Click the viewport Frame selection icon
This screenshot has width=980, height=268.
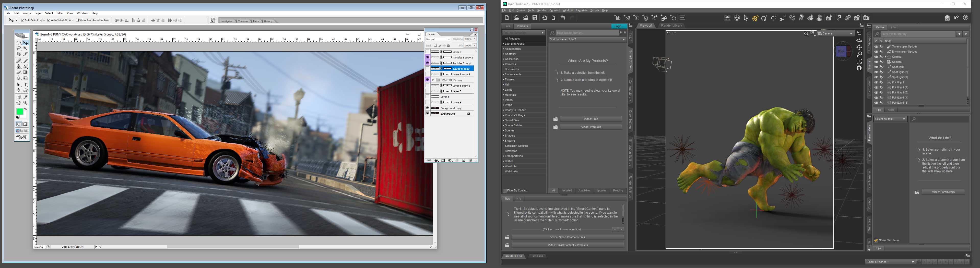(859, 61)
